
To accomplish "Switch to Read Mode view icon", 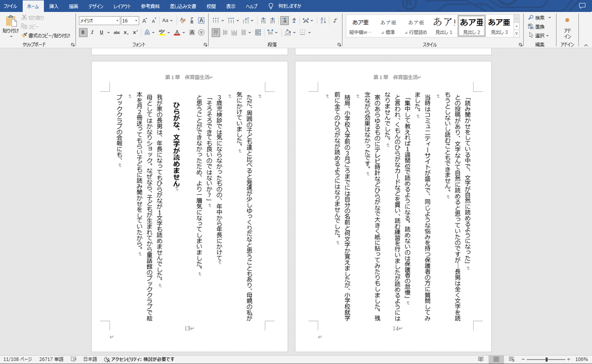I will 481,359.
